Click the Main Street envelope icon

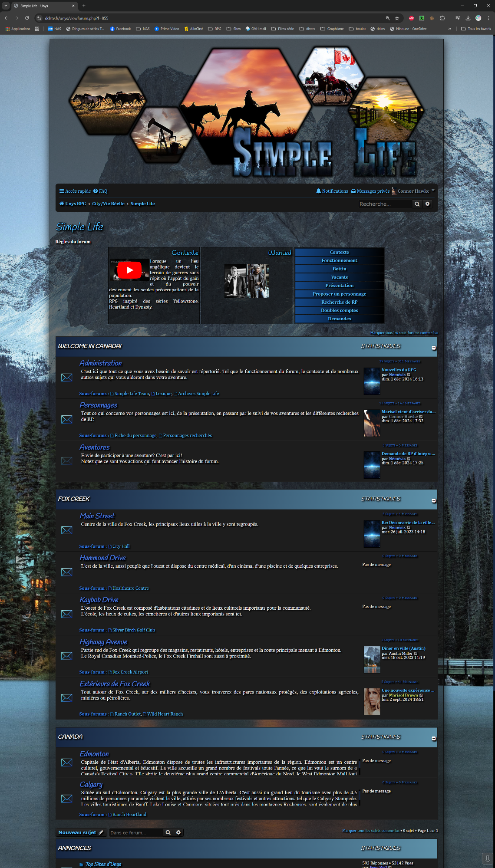tap(67, 530)
